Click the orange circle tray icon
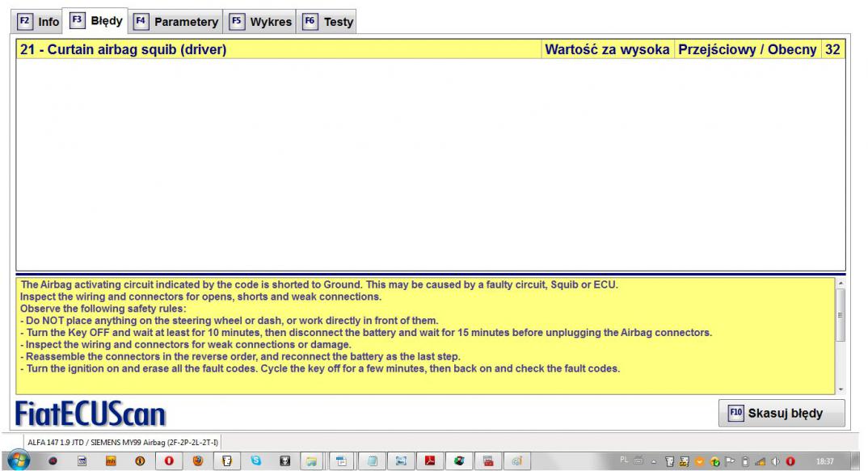The height and width of the screenshot is (471, 868). coord(700,461)
